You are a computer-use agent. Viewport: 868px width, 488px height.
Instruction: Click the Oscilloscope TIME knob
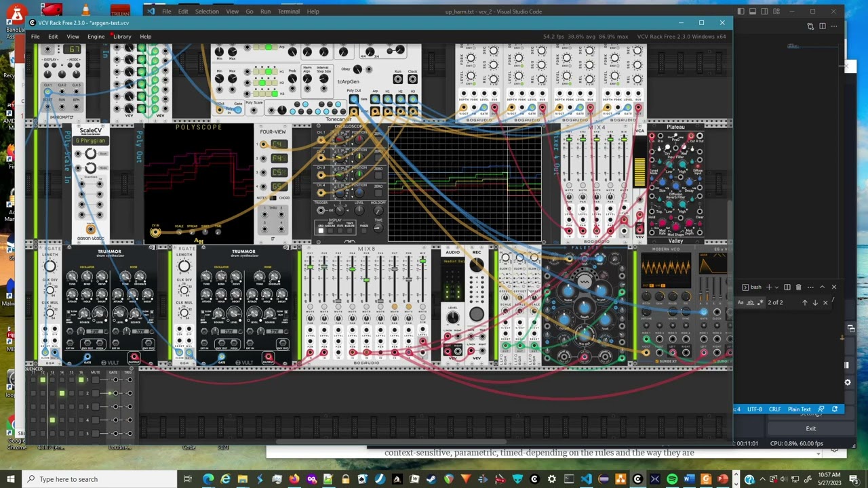point(378,228)
